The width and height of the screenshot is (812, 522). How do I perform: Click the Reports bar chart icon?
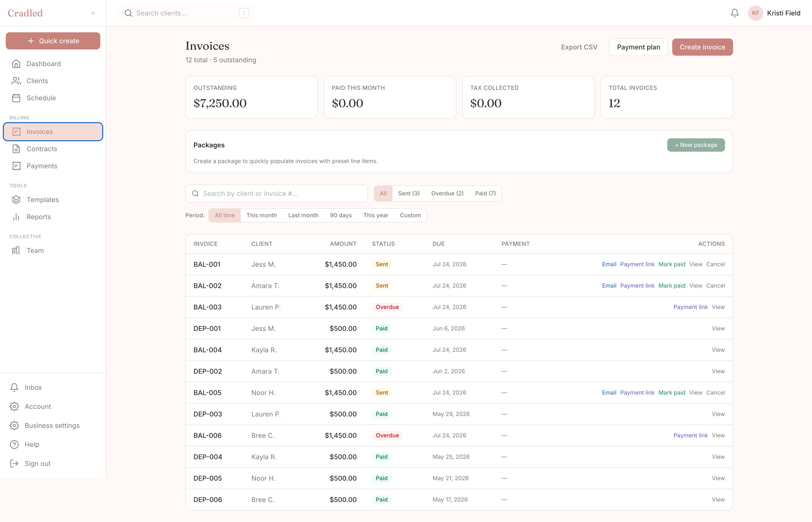point(16,217)
